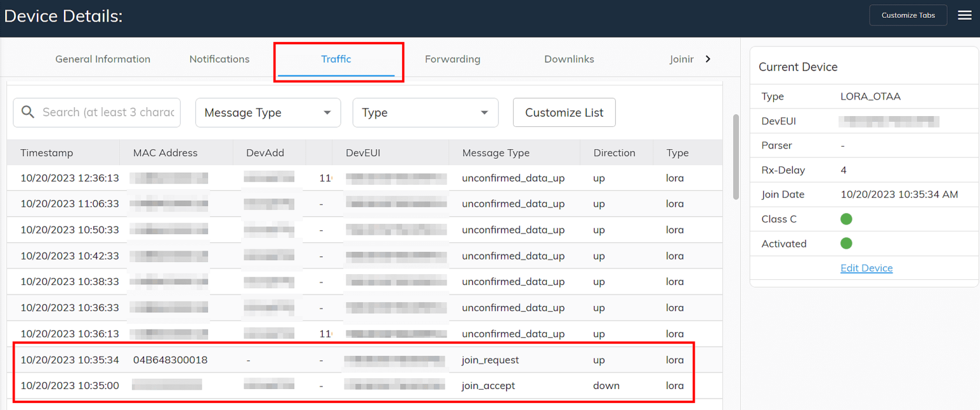The image size is (980, 410).
Task: Open the Notifications tab
Action: 219,59
